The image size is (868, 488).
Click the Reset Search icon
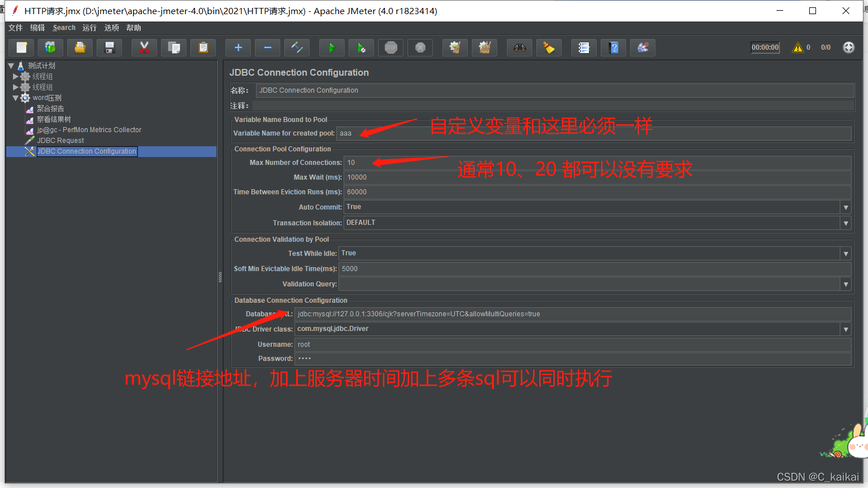pos(549,48)
